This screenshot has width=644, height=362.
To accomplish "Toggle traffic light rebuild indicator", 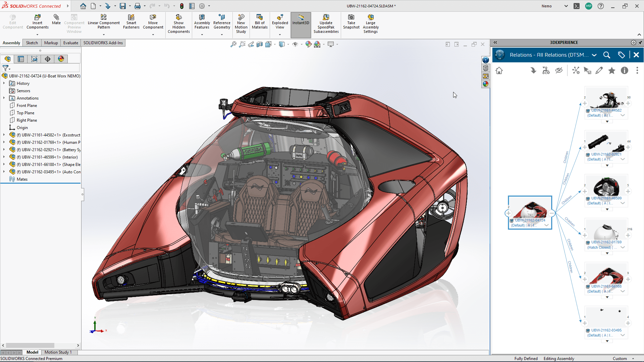I will click(182, 6).
